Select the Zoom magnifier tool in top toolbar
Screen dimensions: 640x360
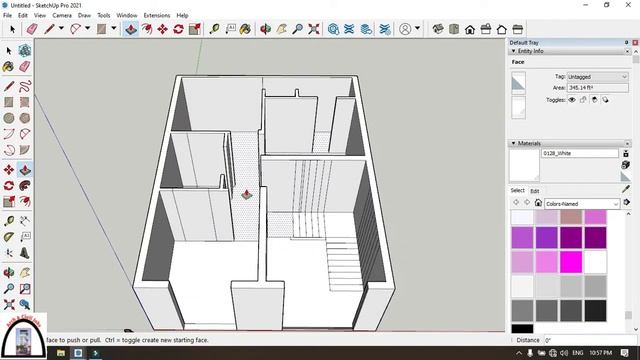point(298,29)
